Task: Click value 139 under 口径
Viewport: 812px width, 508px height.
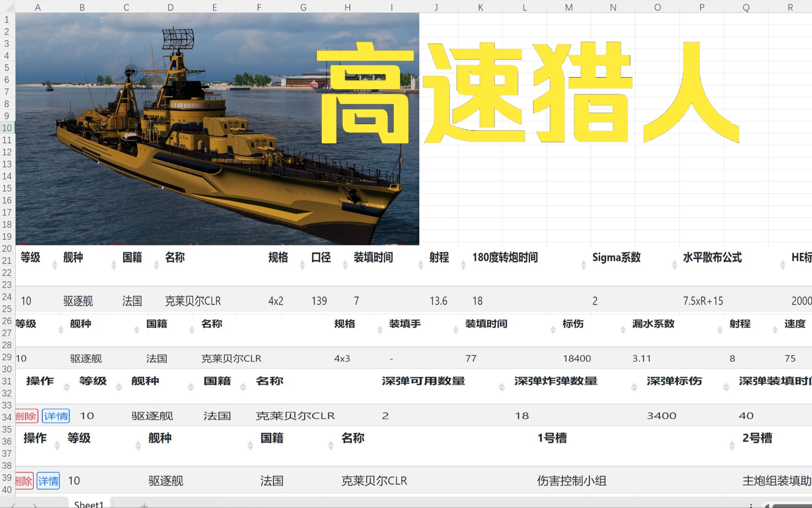Action: coord(319,301)
